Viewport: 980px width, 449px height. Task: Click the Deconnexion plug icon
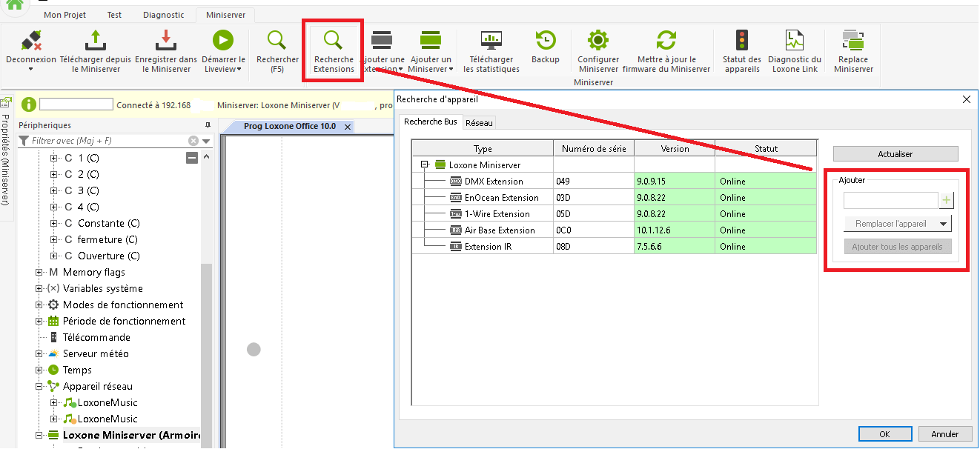click(30, 41)
